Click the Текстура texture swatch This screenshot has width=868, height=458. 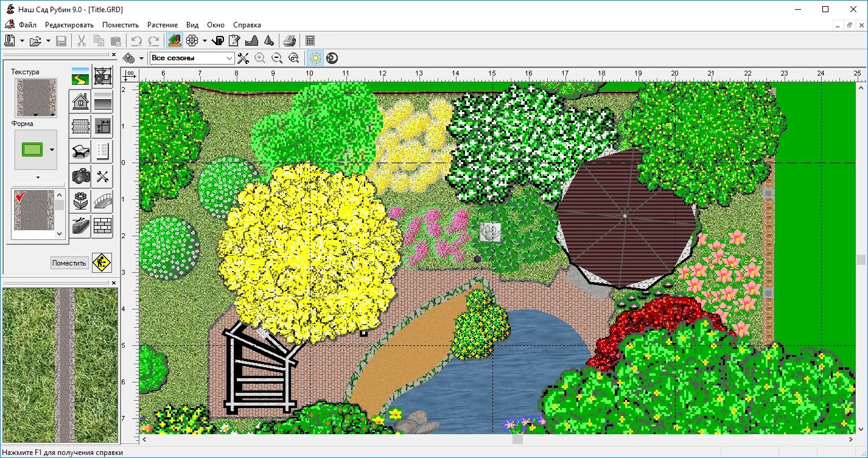click(x=35, y=96)
